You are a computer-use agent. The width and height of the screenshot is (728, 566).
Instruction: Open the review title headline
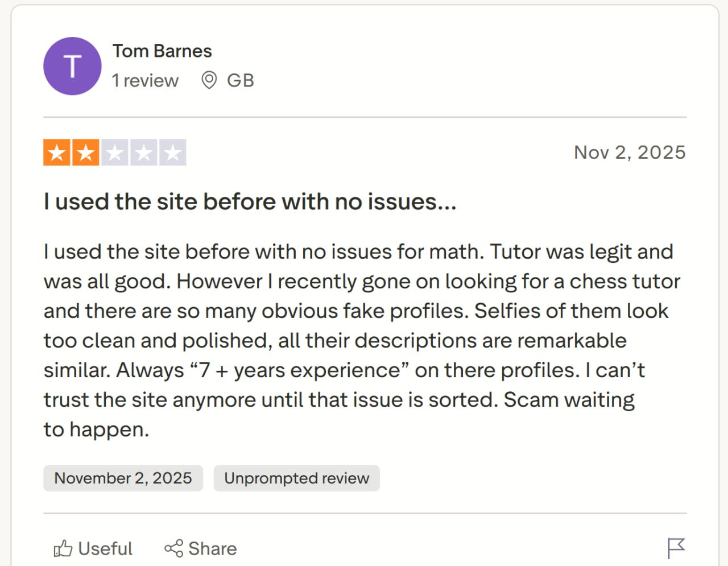tap(250, 202)
